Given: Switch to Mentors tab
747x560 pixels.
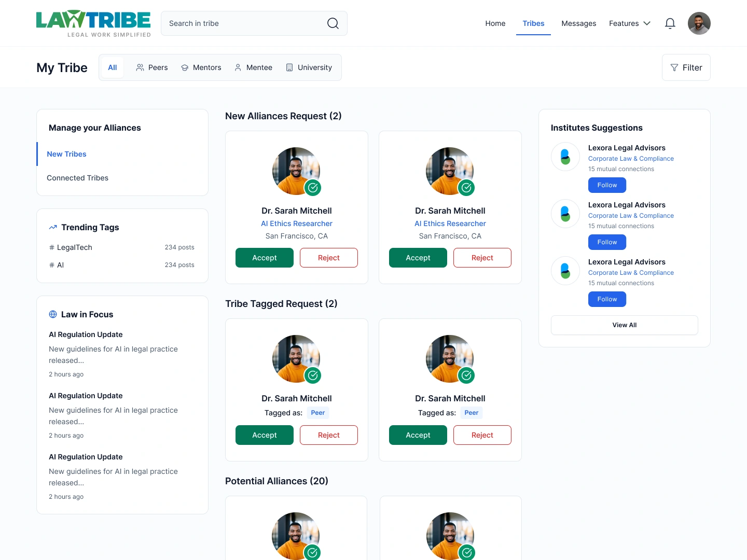Looking at the screenshot, I should pos(201,67).
